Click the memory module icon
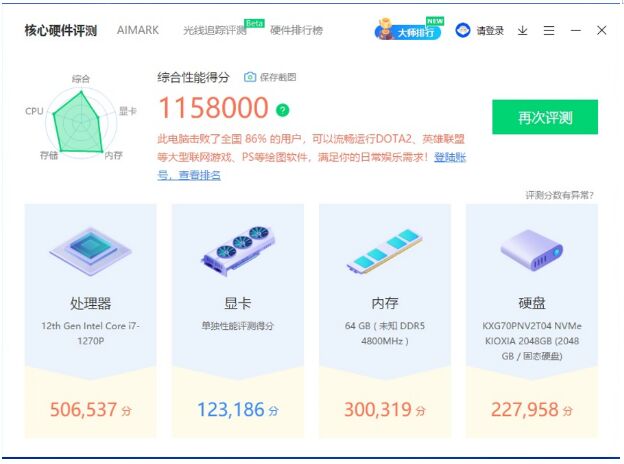This screenshot has width=624, height=464. pos(384,251)
